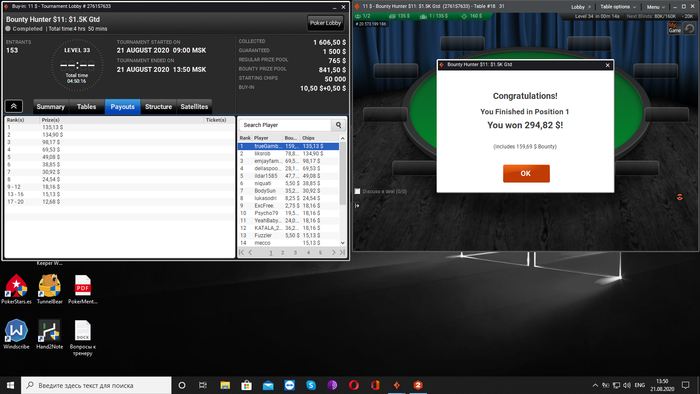Click the side panel expand arrow at table left
Viewport: 700px width, 394px height.
pyautogui.click(x=357, y=206)
